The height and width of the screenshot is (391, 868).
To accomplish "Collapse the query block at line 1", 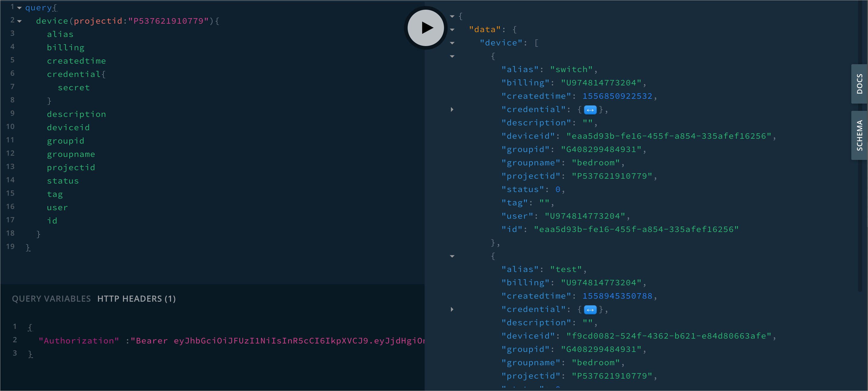I will [19, 8].
